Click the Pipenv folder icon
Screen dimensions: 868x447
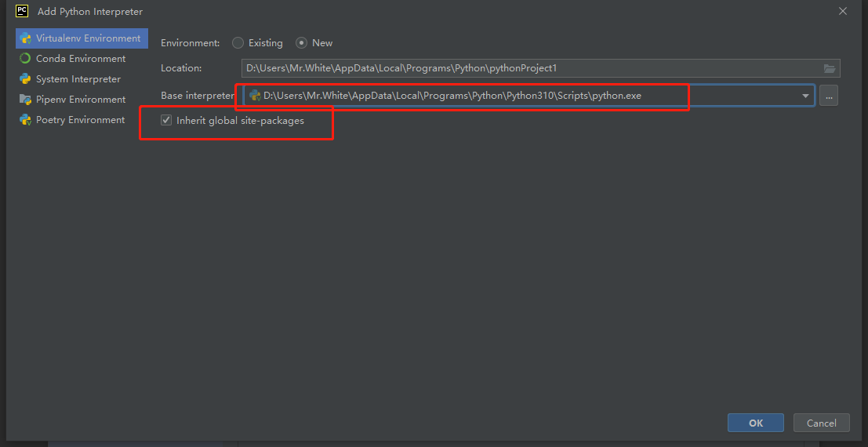[x=25, y=100]
